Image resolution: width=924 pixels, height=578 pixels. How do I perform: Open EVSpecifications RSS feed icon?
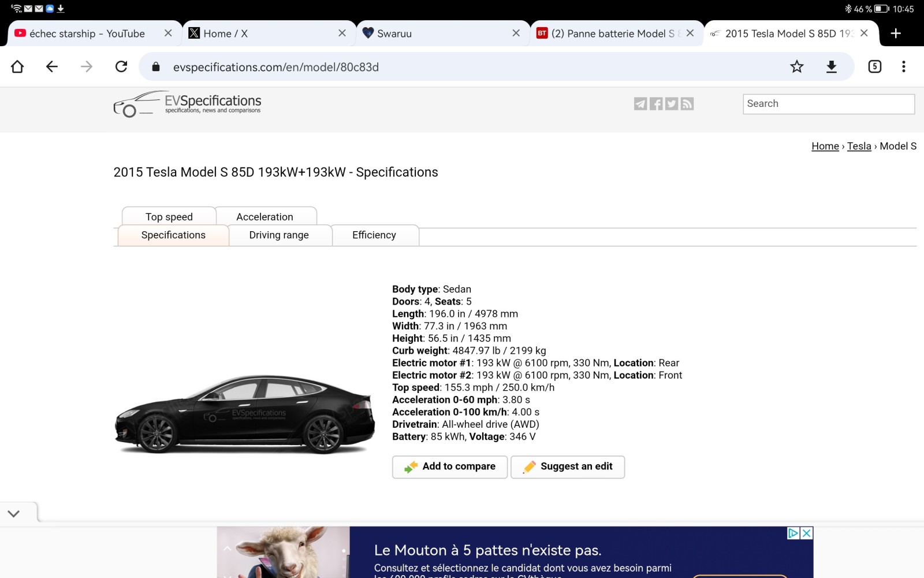687,104
